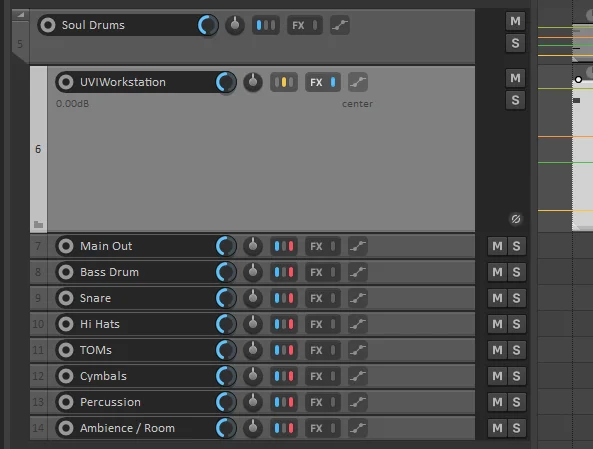The image size is (593, 449).
Task: Open routing for UVIWorkstation track
Action: 284,82
